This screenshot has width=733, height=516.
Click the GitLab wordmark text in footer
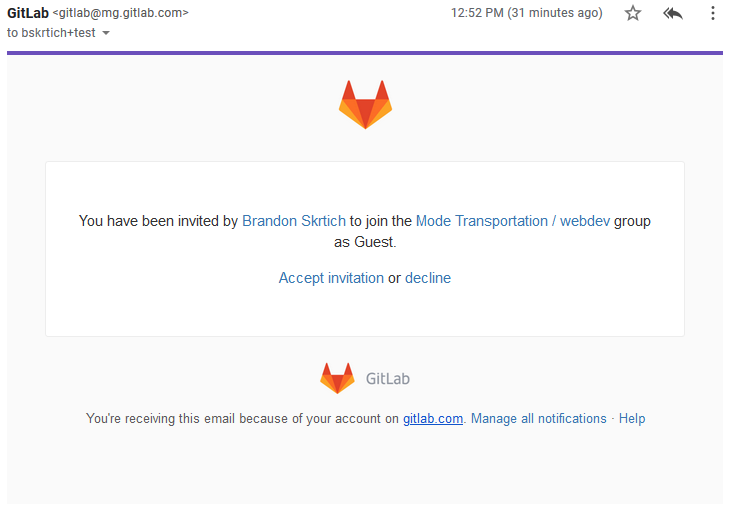(x=388, y=379)
